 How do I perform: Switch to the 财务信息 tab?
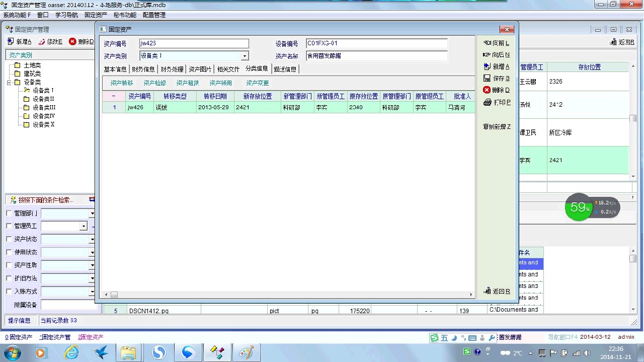pos(143,69)
